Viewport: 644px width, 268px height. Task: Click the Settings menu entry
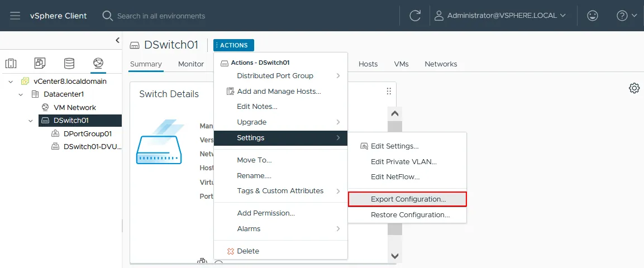(x=280, y=138)
